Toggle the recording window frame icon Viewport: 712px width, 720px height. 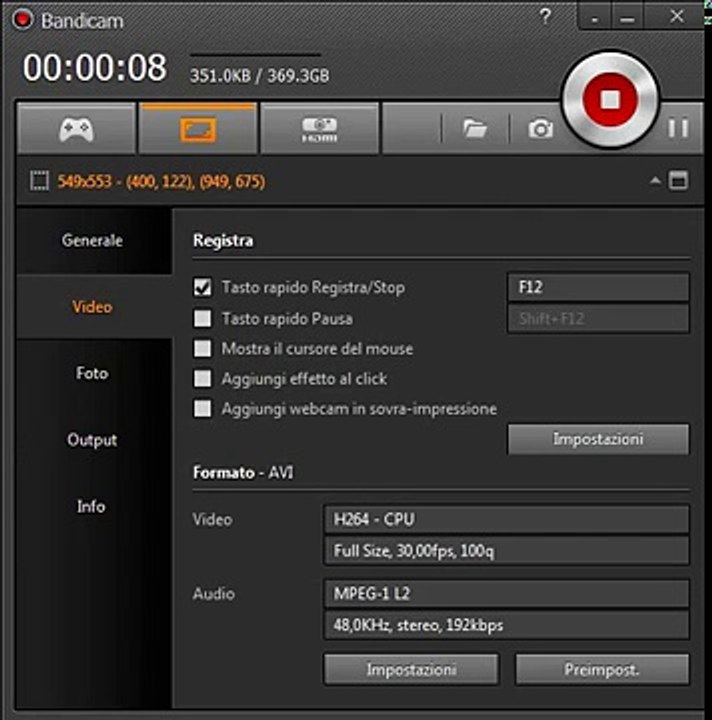click(678, 180)
